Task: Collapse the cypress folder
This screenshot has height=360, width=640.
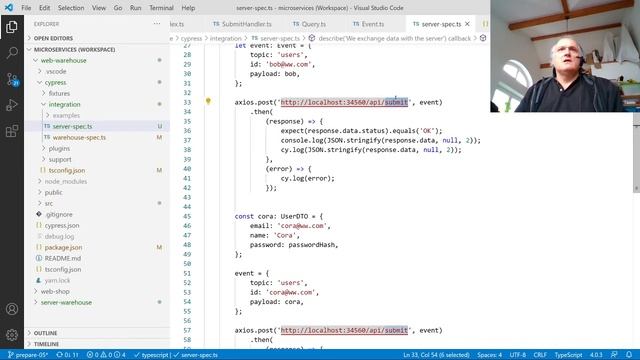Action: tap(97, 82)
